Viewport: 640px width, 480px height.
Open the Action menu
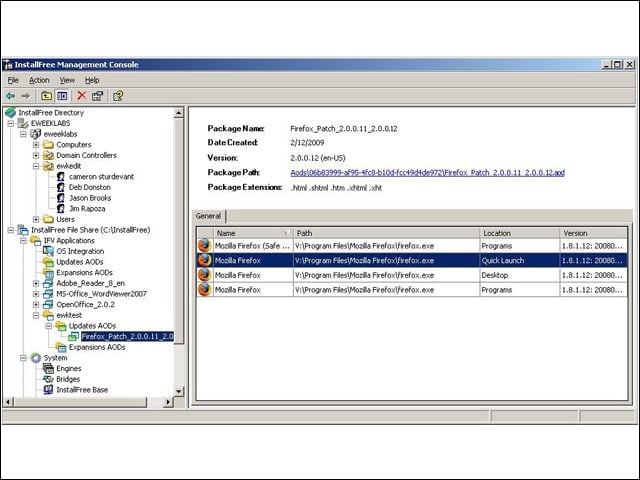click(39, 80)
